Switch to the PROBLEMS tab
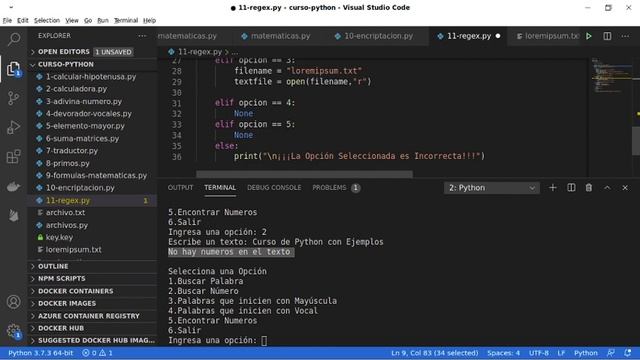This screenshot has height=360, width=640. coord(336,188)
